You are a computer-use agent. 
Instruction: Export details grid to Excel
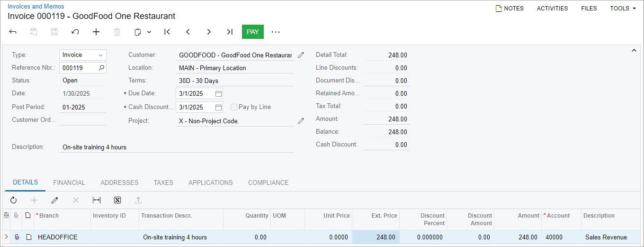tap(117, 200)
